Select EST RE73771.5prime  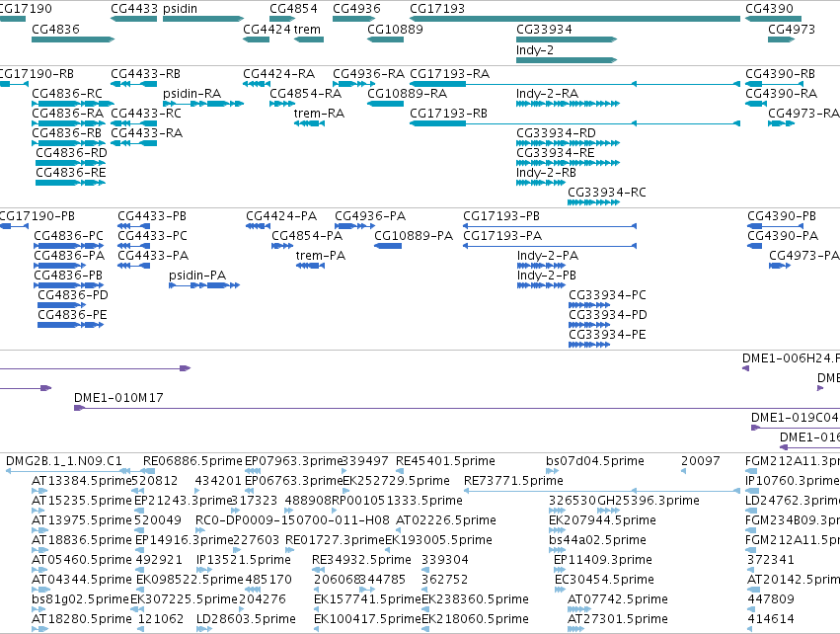click(x=513, y=481)
